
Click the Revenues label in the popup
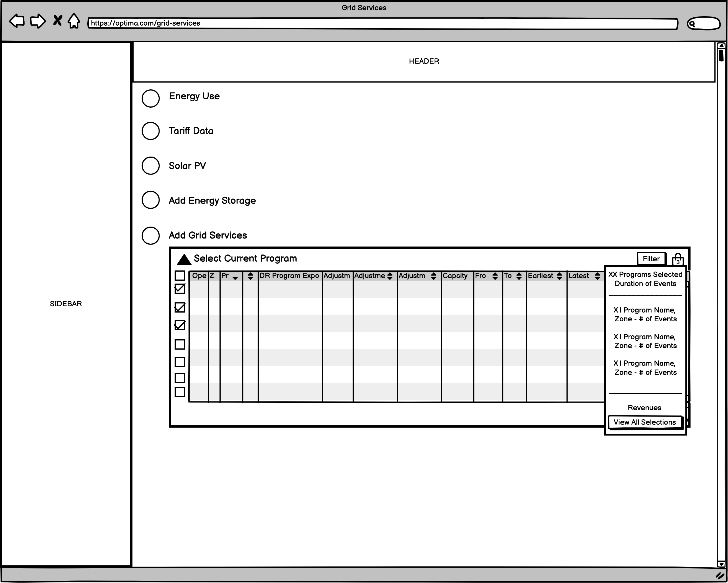click(x=644, y=408)
